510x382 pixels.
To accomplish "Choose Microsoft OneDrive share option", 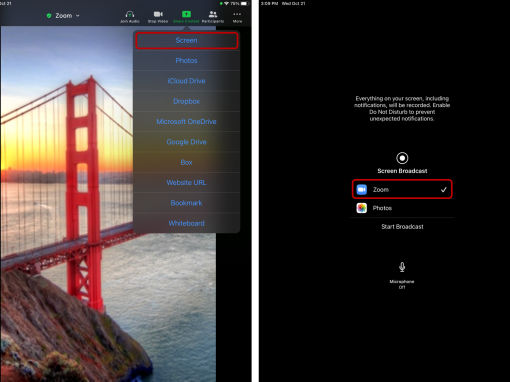I will pos(187,122).
